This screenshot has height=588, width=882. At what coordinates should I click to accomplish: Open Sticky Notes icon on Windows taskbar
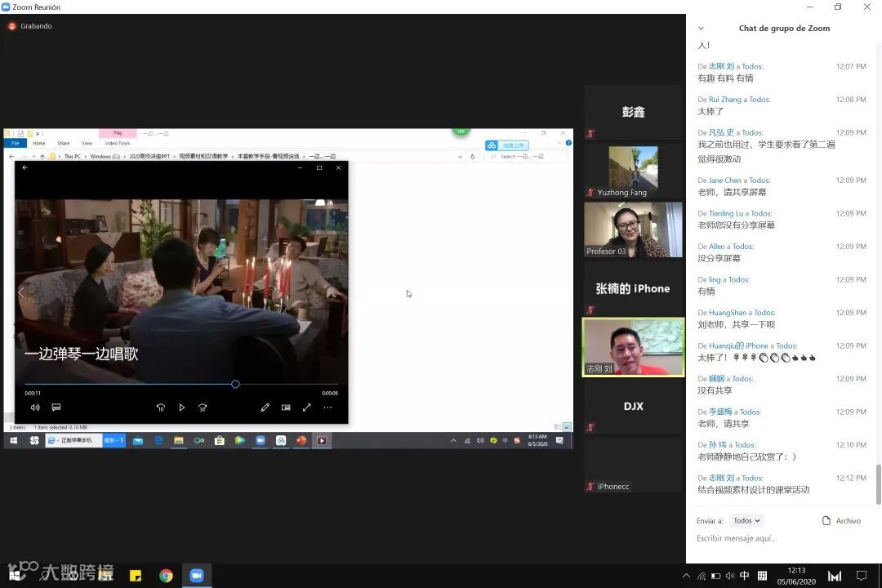pos(136,576)
